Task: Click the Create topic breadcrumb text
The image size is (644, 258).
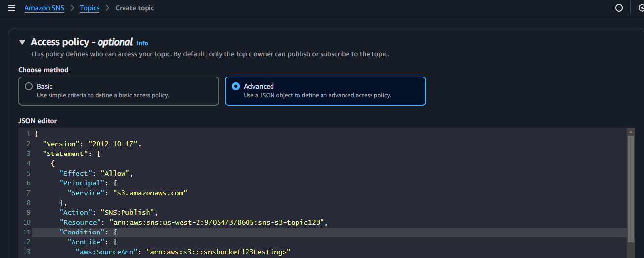Action: pos(135,8)
